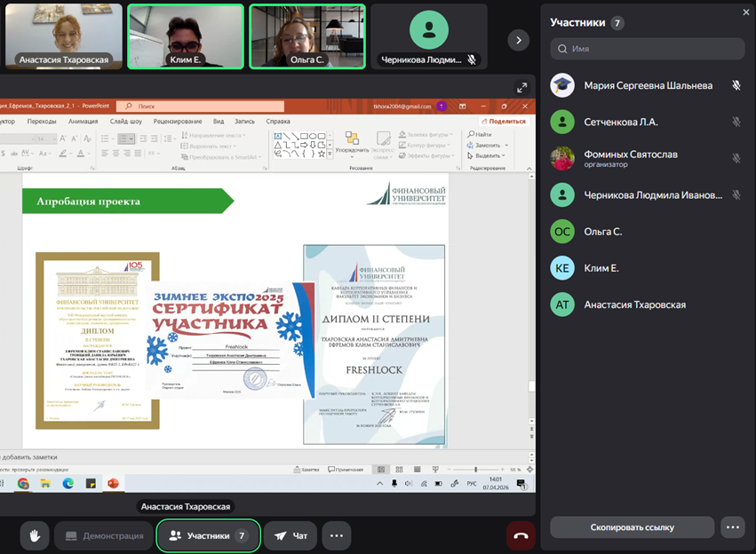Viewport: 756px width, 554px height.
Task: Show next video tiles with right chevron
Action: point(518,40)
